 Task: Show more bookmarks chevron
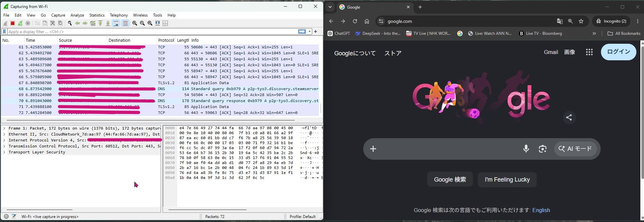pos(594,33)
